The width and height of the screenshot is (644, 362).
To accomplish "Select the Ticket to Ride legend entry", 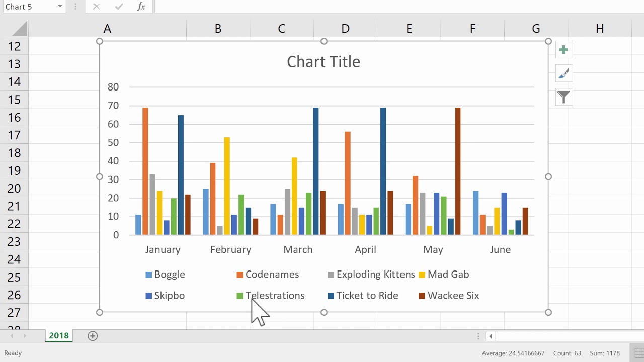I will (x=367, y=296).
